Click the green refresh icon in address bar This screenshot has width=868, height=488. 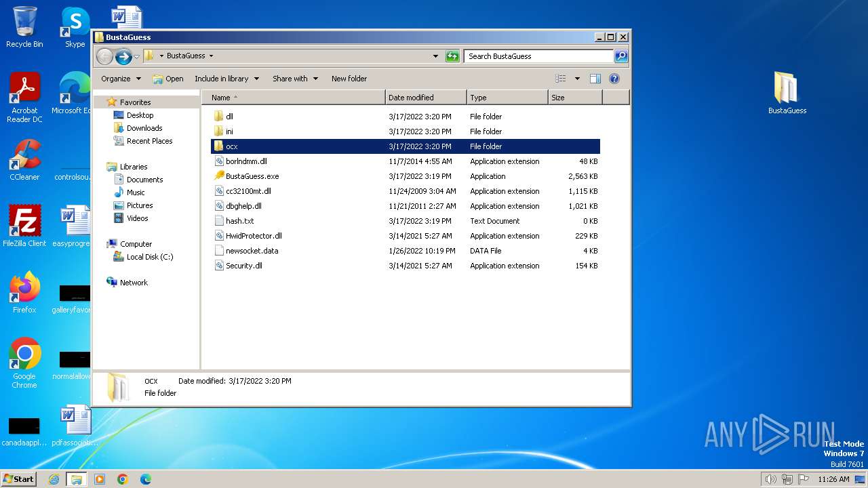coord(452,56)
